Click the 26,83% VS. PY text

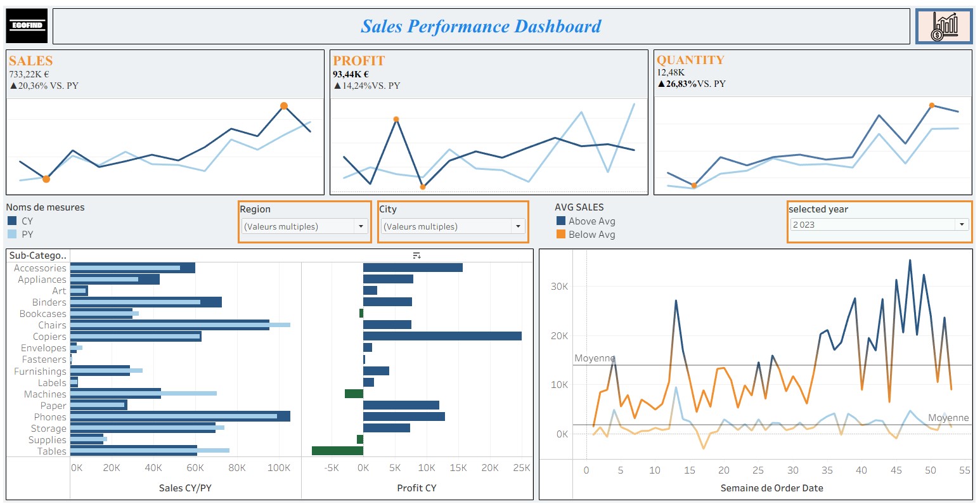(x=692, y=84)
